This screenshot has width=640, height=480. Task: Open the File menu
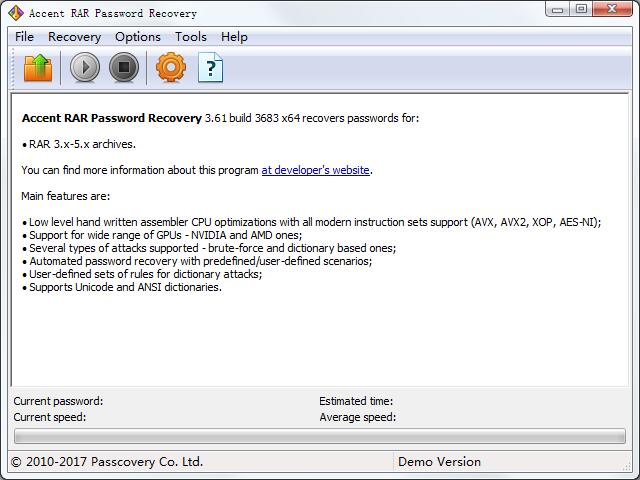pyautogui.click(x=24, y=37)
